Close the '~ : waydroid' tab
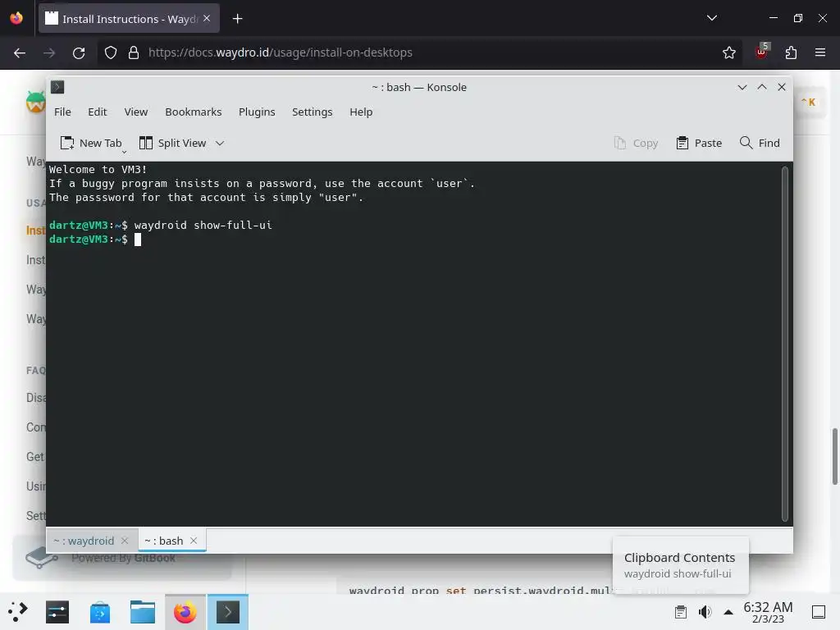 [125, 541]
